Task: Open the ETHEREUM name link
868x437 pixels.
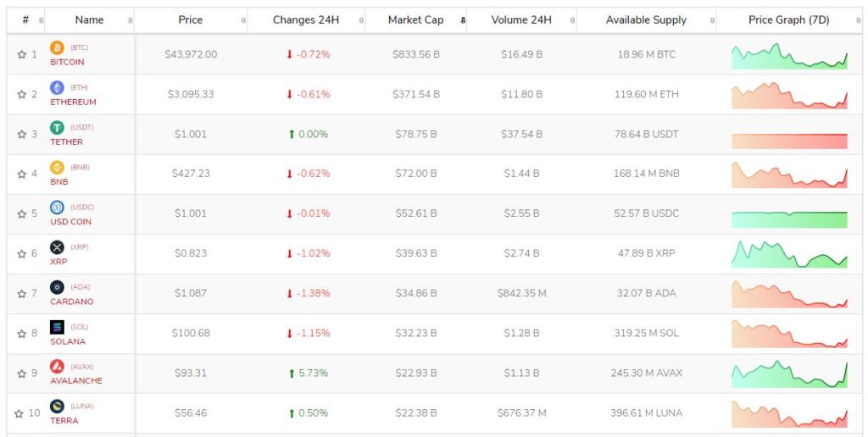Action: point(73,102)
